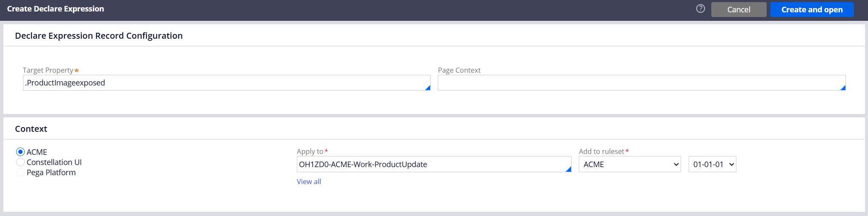Open Page Context autocomplete corner arrow
868x216 pixels.
pyautogui.click(x=843, y=88)
